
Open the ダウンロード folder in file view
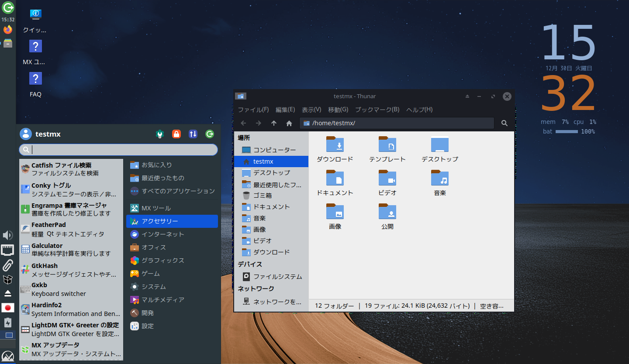335,149
